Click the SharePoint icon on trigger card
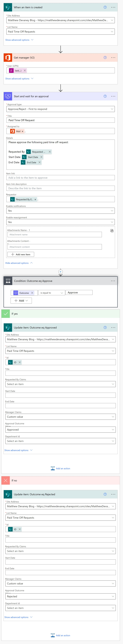This screenshot has width=123, height=644. click(8, 7)
